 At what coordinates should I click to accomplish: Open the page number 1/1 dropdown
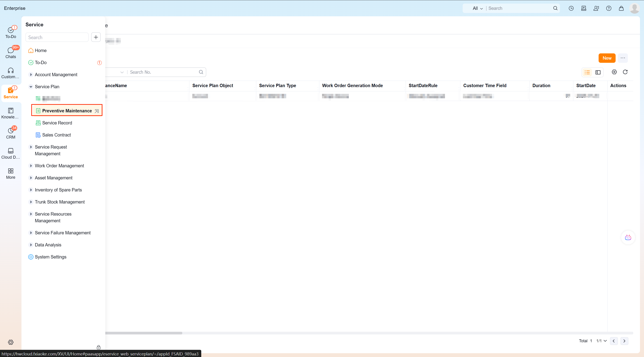601,341
